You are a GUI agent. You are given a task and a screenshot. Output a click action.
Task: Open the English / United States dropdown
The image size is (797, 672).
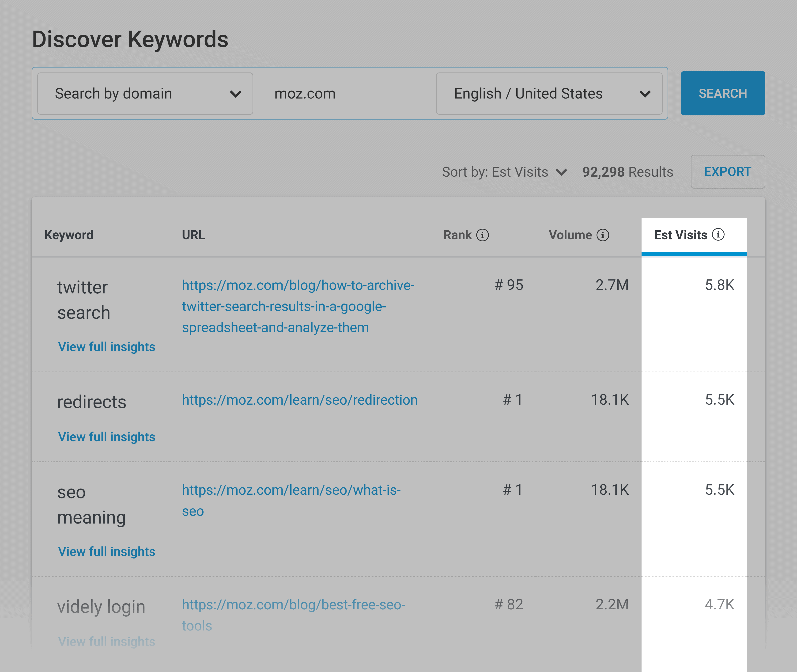549,94
